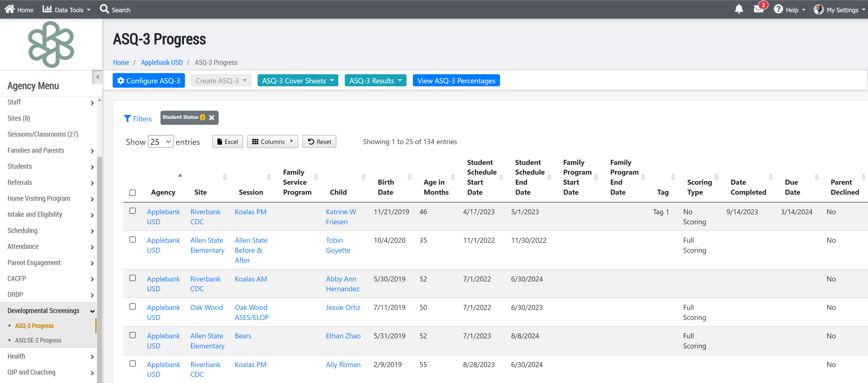The image size is (868, 383).
Task: Click the Home house icon
Action: pos(10,9)
